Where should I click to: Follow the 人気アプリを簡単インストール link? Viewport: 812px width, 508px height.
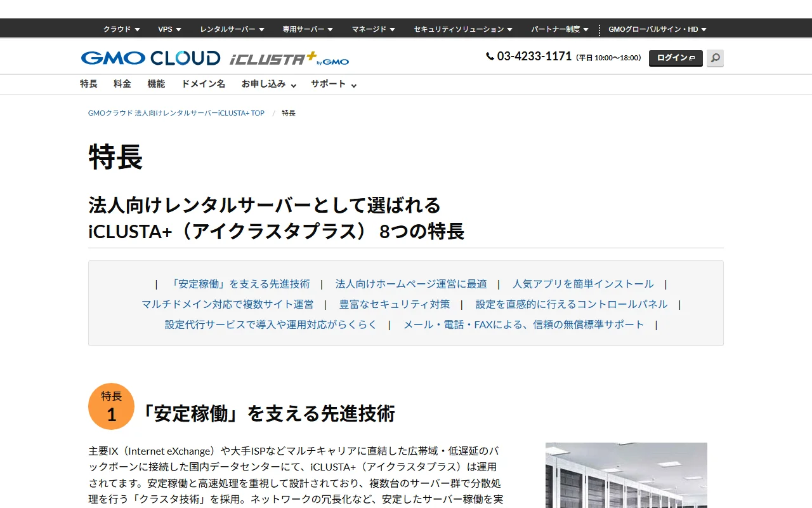[583, 284]
